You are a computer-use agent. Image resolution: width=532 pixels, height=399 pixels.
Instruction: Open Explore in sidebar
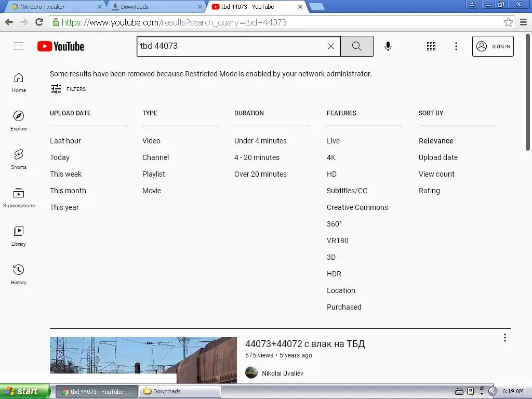pyautogui.click(x=19, y=121)
